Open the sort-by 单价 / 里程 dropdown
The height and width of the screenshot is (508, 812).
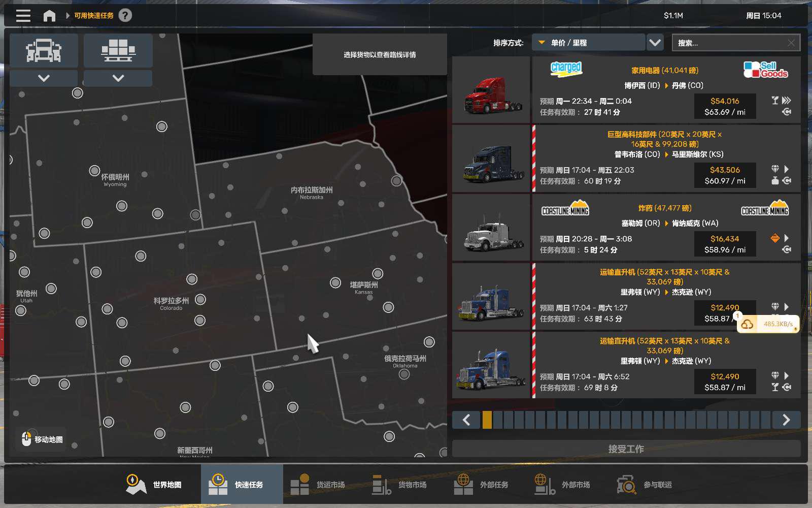[x=589, y=43]
